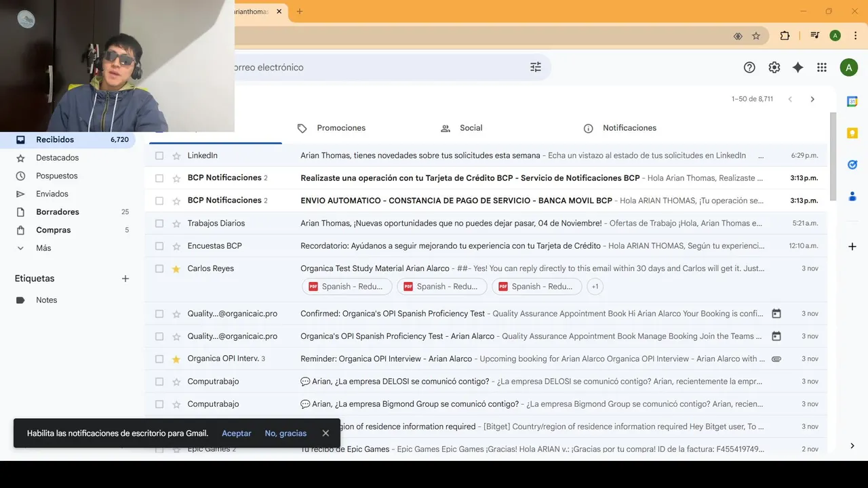Go to next page of emails
868x488 pixels.
click(812, 99)
